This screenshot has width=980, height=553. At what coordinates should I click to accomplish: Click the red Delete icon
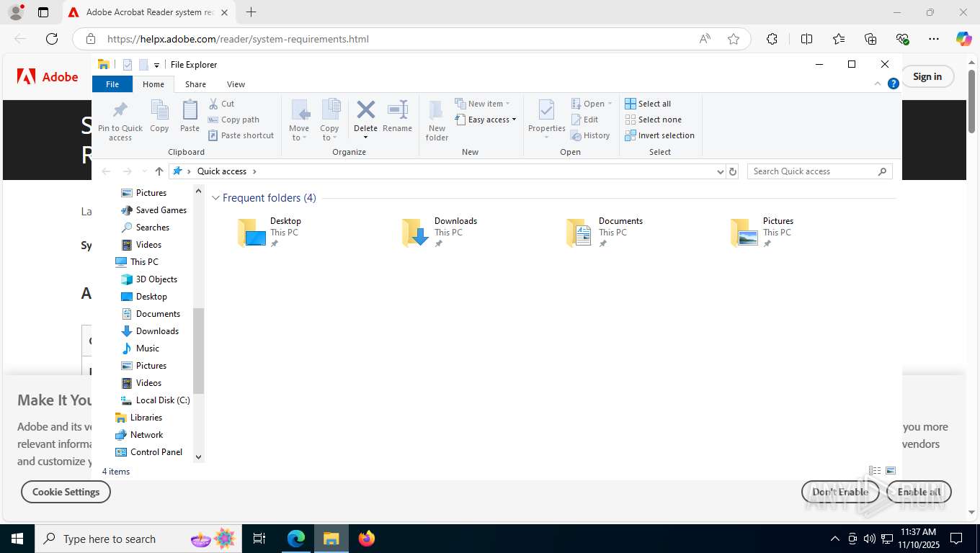366,109
